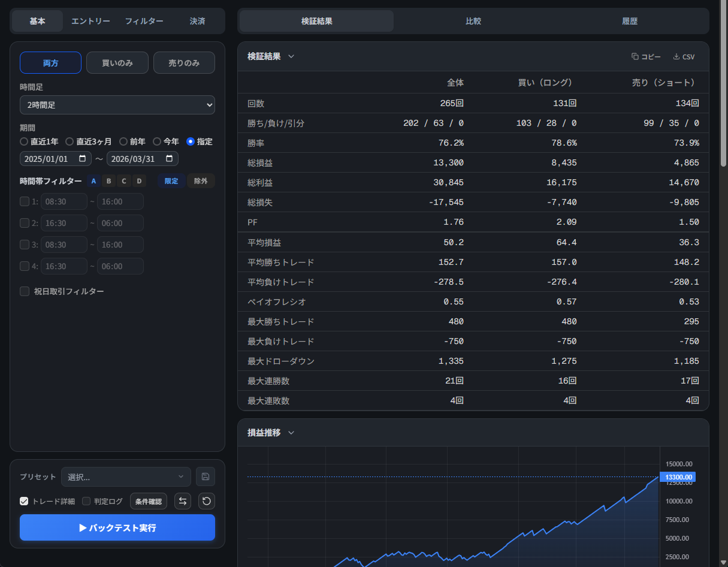728x567 pixels.
Task: Click the save preset floppy-disk icon
Action: (x=206, y=476)
